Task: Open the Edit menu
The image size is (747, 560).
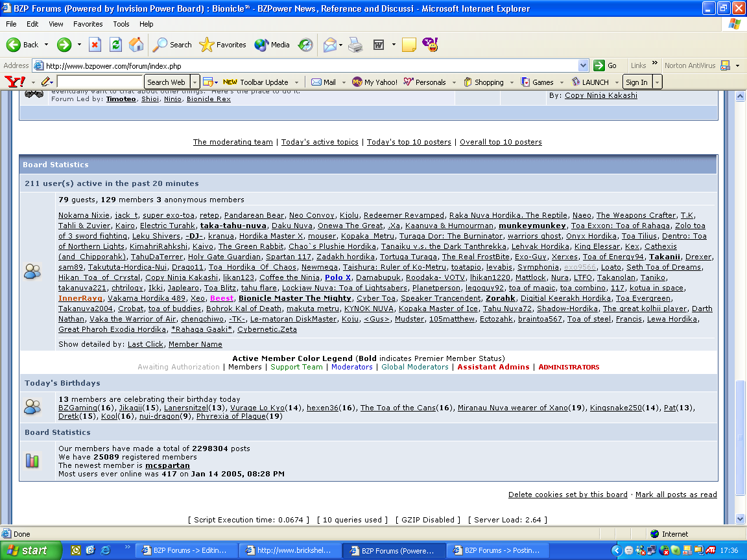Action: [x=32, y=24]
